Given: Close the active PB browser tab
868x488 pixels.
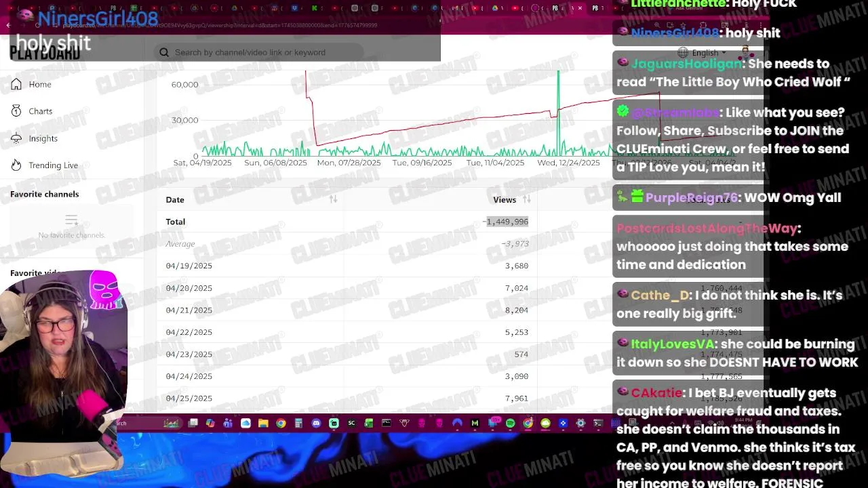Looking at the screenshot, I should pyautogui.click(x=580, y=8).
